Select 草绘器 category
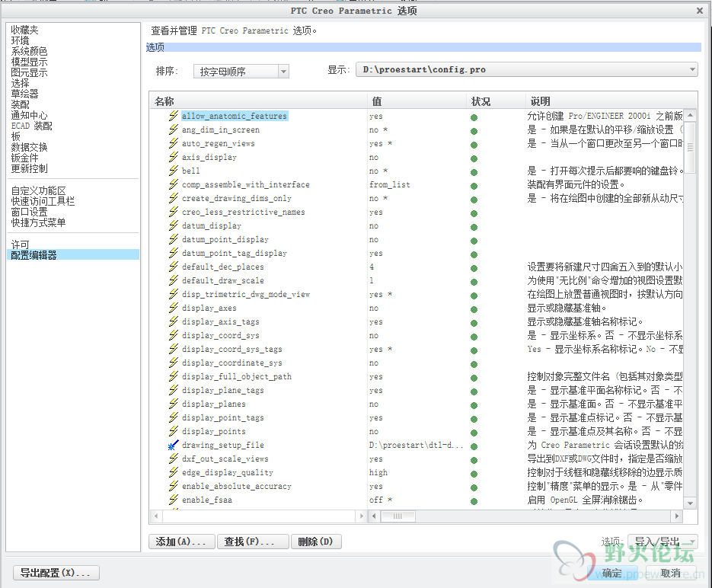712x588 pixels. point(24,94)
